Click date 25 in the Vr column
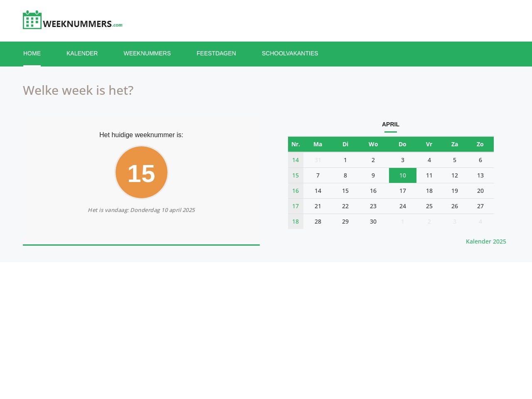The height and width of the screenshot is (399, 532). tap(429, 206)
